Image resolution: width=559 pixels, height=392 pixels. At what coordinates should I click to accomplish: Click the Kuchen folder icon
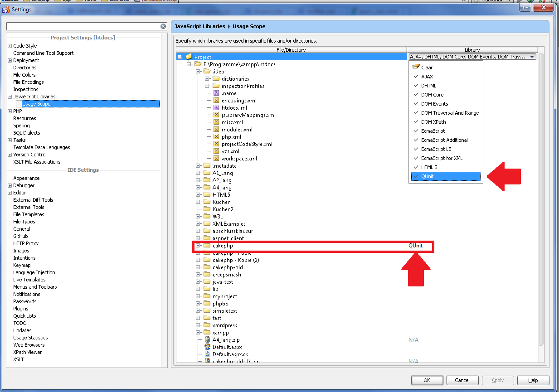tap(207, 202)
